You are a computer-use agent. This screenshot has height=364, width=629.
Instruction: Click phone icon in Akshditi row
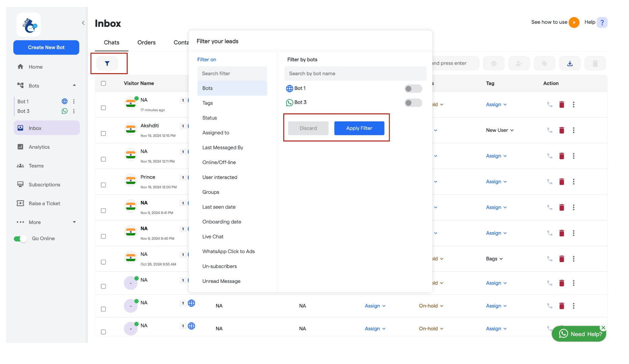coord(549,130)
